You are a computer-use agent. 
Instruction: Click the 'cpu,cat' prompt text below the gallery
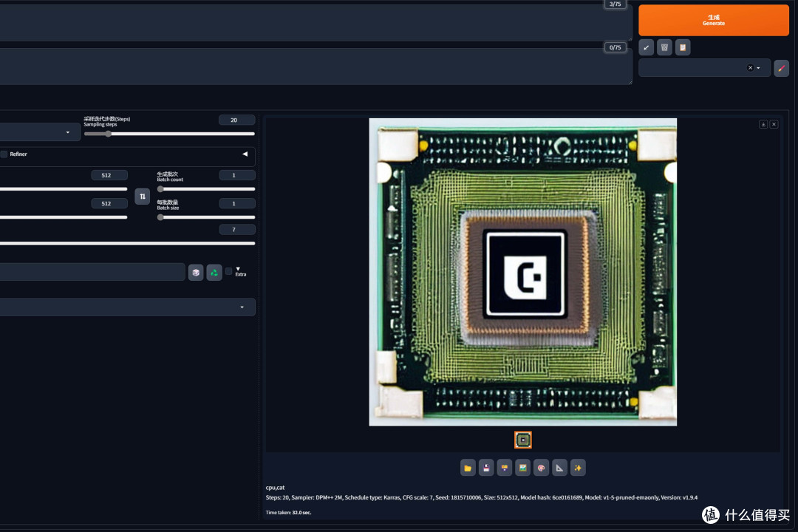(275, 487)
